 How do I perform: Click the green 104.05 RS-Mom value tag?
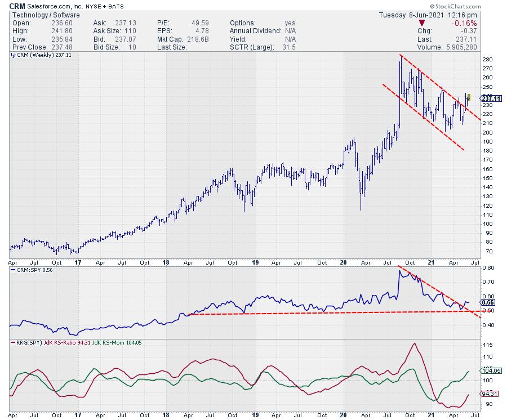[489, 371]
